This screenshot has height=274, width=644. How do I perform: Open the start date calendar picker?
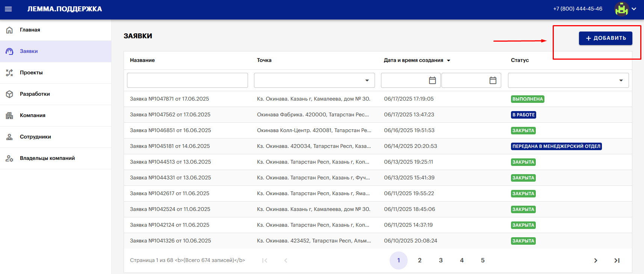(432, 80)
